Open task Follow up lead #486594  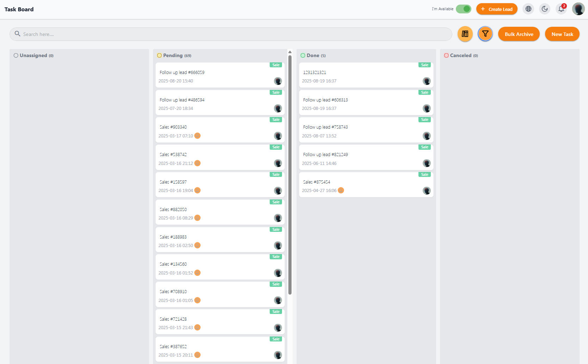pos(220,103)
